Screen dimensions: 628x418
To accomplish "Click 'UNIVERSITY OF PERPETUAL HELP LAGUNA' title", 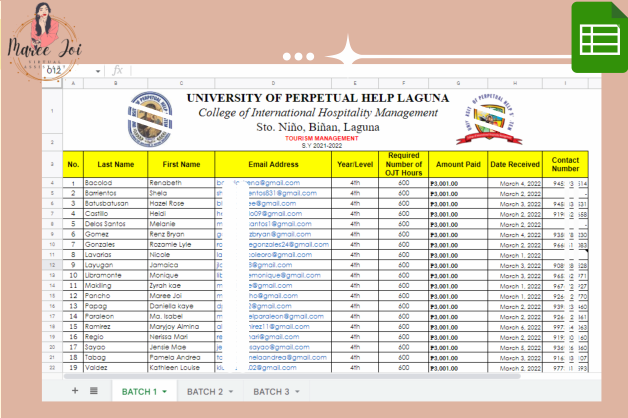I will click(x=318, y=98).
